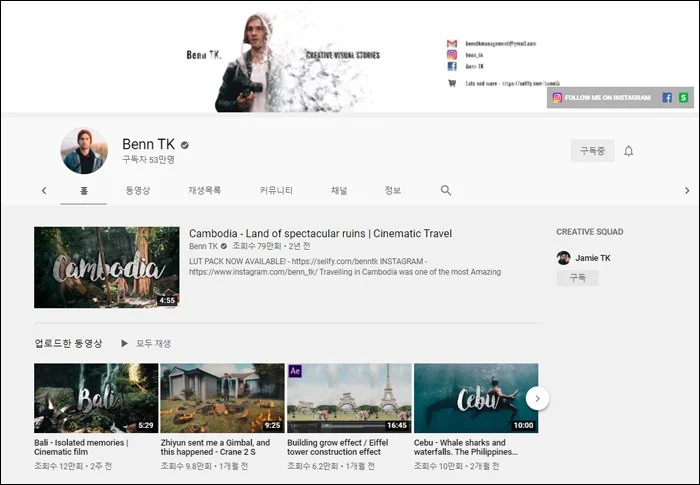The image size is (700, 485).
Task: Click CREATIVE SQUAD section heading
Action: pyautogui.click(x=590, y=232)
